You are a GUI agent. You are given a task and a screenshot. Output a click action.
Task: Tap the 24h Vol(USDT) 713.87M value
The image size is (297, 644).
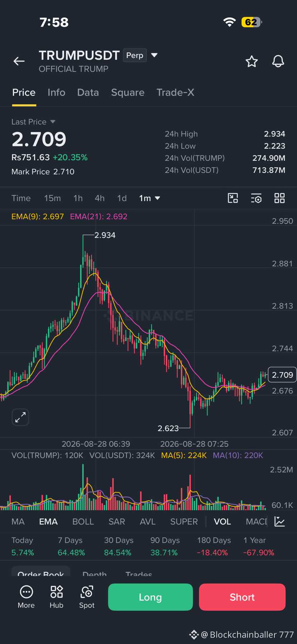point(269,170)
